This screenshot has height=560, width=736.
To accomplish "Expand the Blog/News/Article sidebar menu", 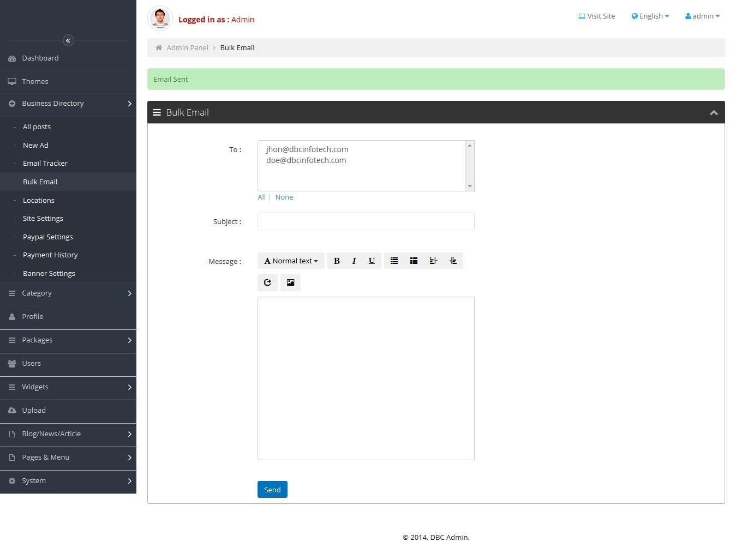I will coord(68,434).
